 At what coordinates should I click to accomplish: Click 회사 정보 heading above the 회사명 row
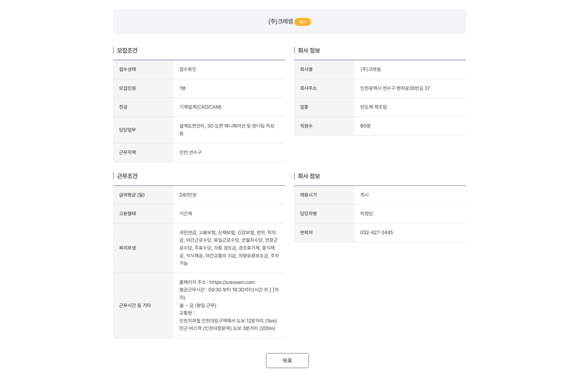click(309, 50)
